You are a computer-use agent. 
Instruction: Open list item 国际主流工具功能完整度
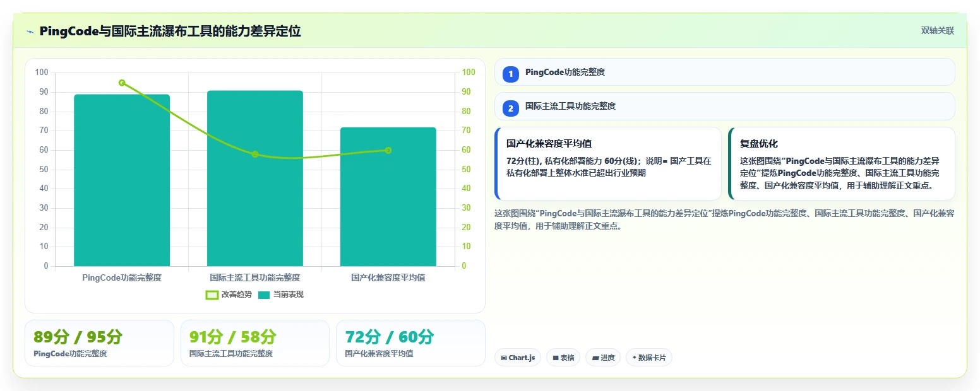[725, 106]
